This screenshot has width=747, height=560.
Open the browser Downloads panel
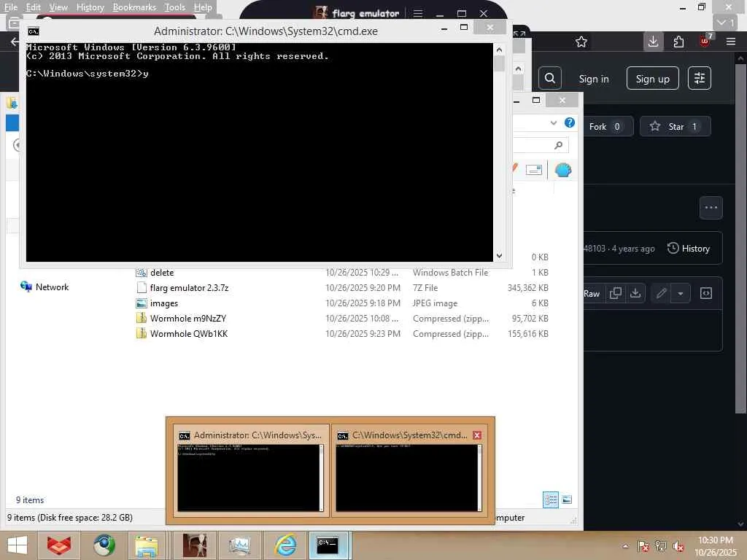[653, 42]
